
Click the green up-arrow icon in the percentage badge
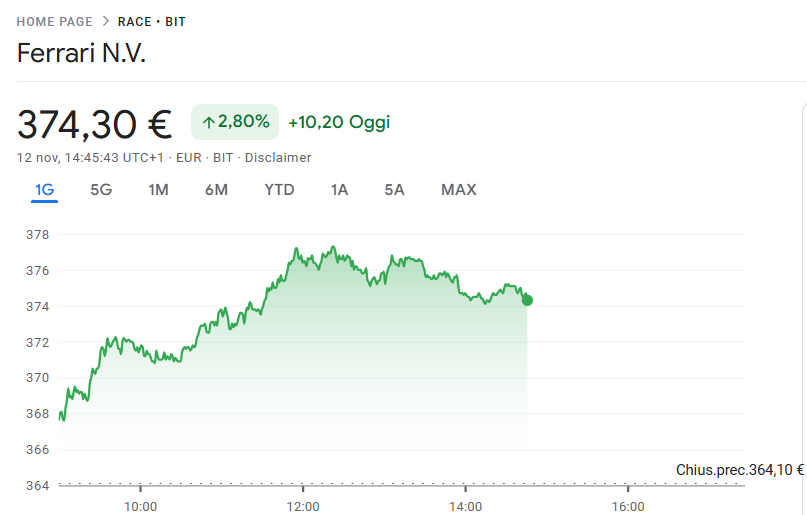click(208, 123)
